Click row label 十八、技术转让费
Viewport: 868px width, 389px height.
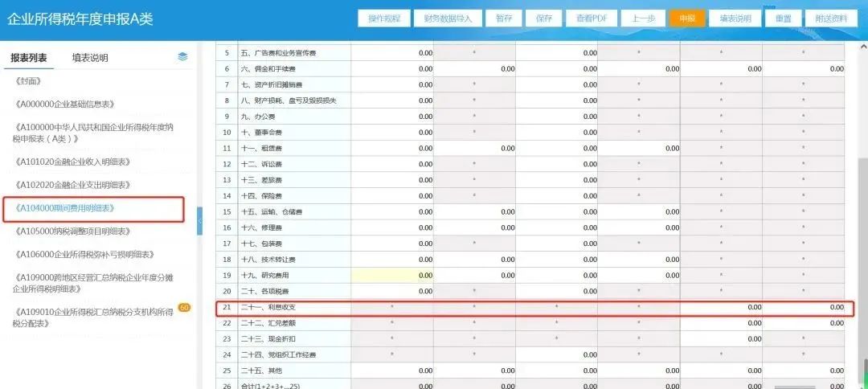coord(268,260)
